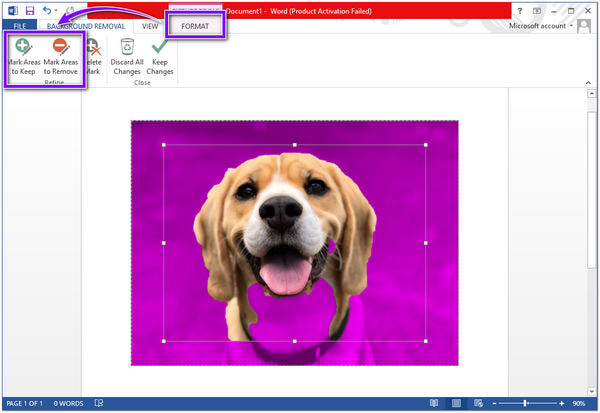Viewport: 600px width, 413px height.
Task: Click PAGE 1 OF 1 in status bar
Action: pyautogui.click(x=24, y=403)
